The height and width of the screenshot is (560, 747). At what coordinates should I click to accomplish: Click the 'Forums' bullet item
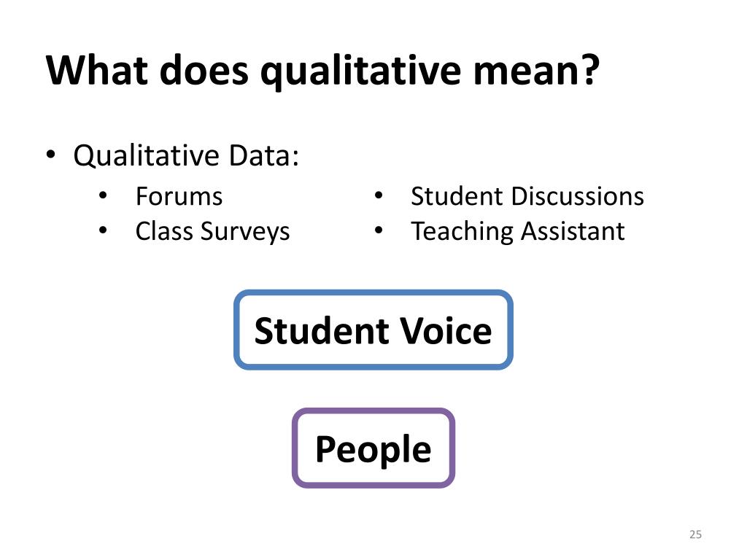pos(179,196)
